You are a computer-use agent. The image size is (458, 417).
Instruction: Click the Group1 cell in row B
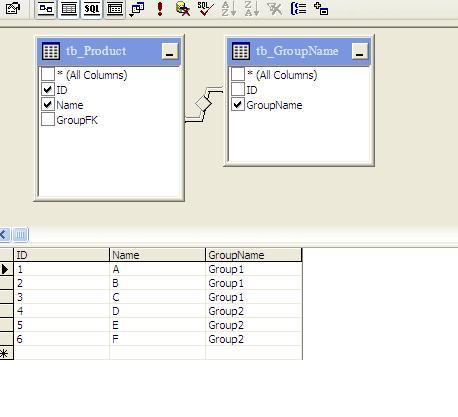pyautogui.click(x=254, y=283)
